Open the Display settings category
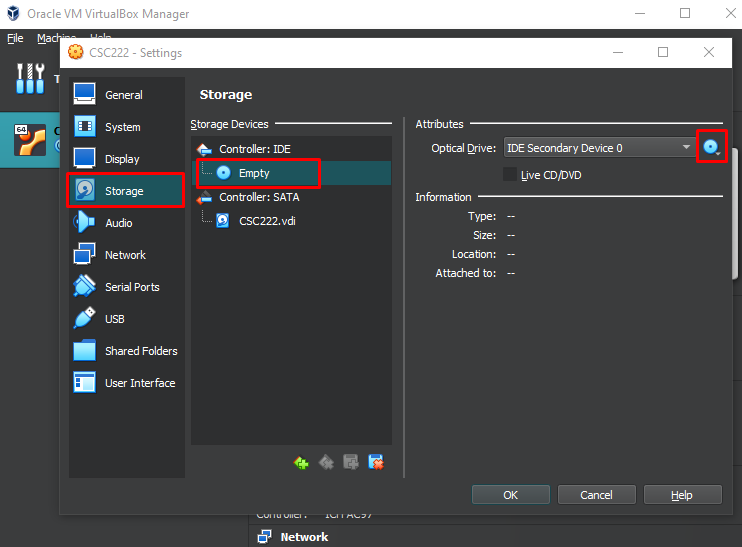This screenshot has height=547, width=742. pyautogui.click(x=122, y=159)
